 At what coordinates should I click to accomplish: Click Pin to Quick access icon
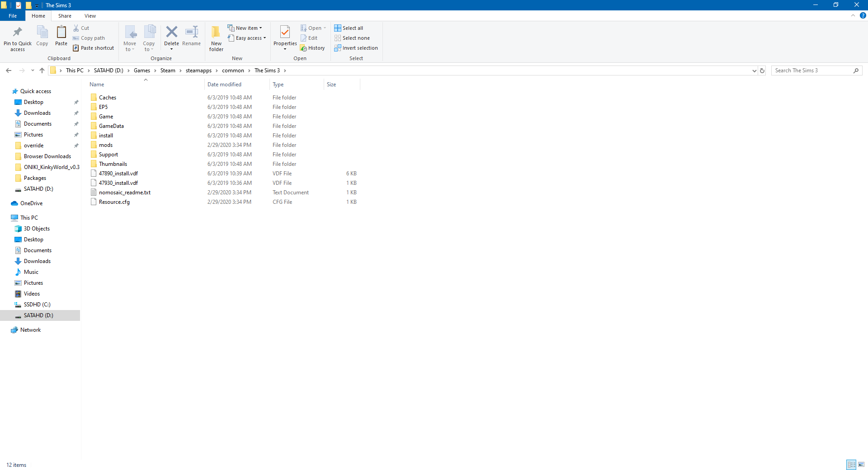coord(18,33)
